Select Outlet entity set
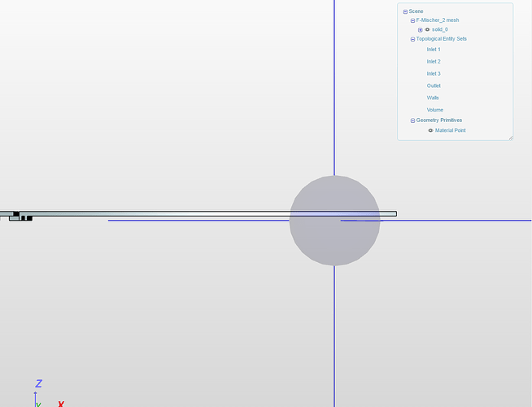532x407 pixels. coord(434,85)
